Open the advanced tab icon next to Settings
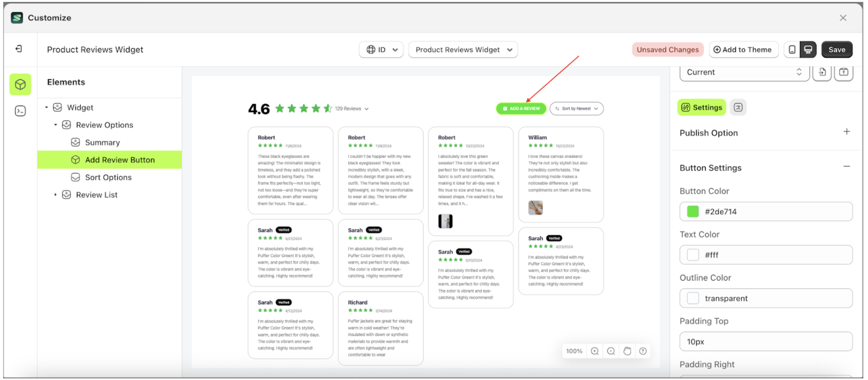Image resolution: width=868 pixels, height=380 pixels. coord(738,107)
